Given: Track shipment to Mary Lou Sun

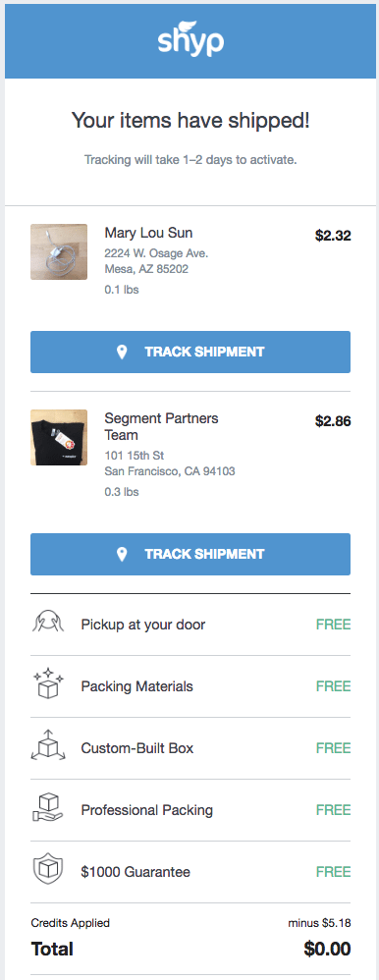Looking at the screenshot, I should [190, 352].
